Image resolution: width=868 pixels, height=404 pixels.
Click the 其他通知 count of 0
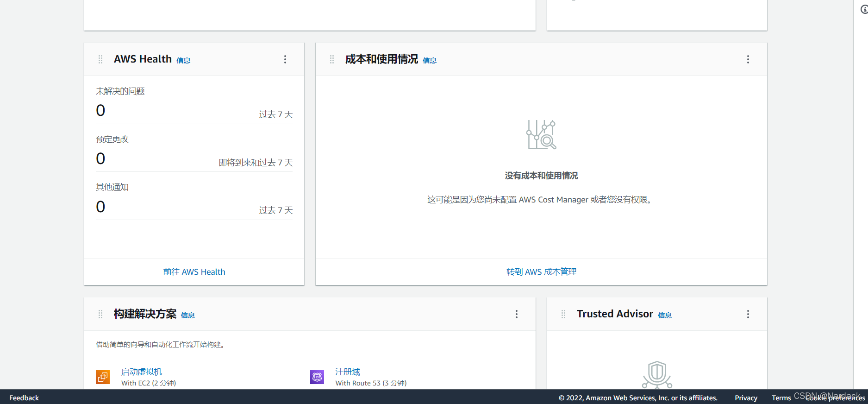tap(100, 207)
